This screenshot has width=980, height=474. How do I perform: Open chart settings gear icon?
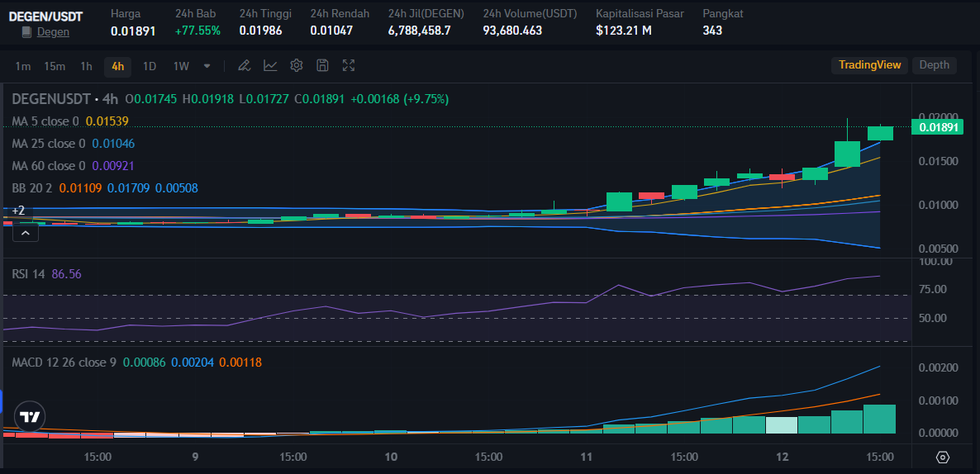[x=297, y=65]
